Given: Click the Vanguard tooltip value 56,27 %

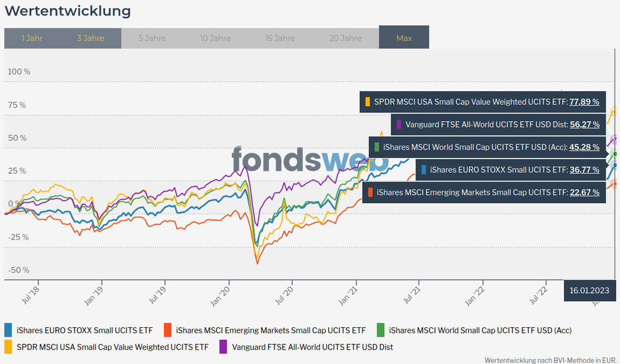Looking at the screenshot, I should coord(585,124).
